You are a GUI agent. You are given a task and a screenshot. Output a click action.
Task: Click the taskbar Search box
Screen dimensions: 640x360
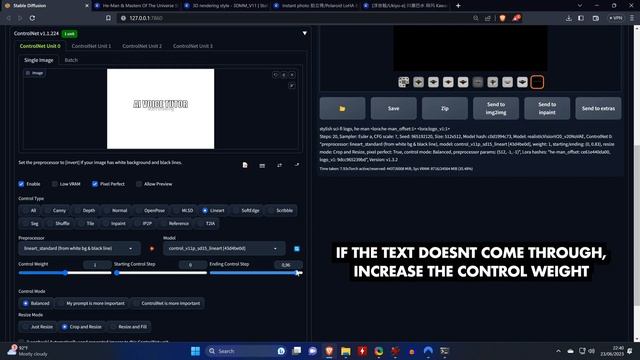coord(246,351)
